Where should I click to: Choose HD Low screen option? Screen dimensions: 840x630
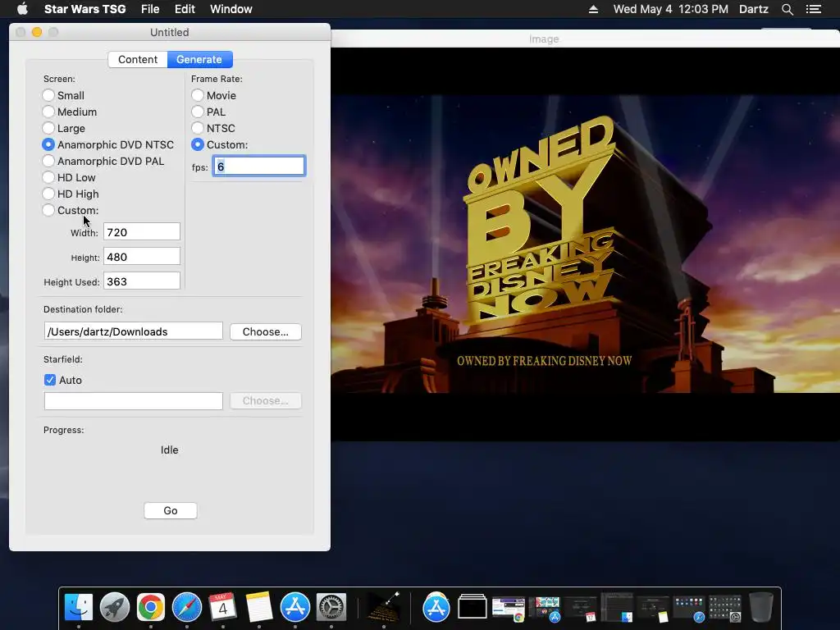(x=48, y=178)
